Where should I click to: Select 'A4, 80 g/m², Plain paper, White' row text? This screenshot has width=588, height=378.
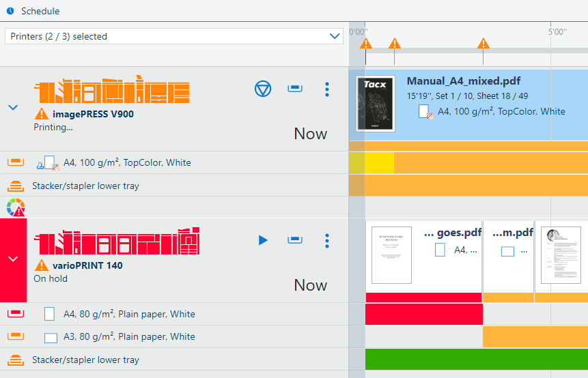129,314
